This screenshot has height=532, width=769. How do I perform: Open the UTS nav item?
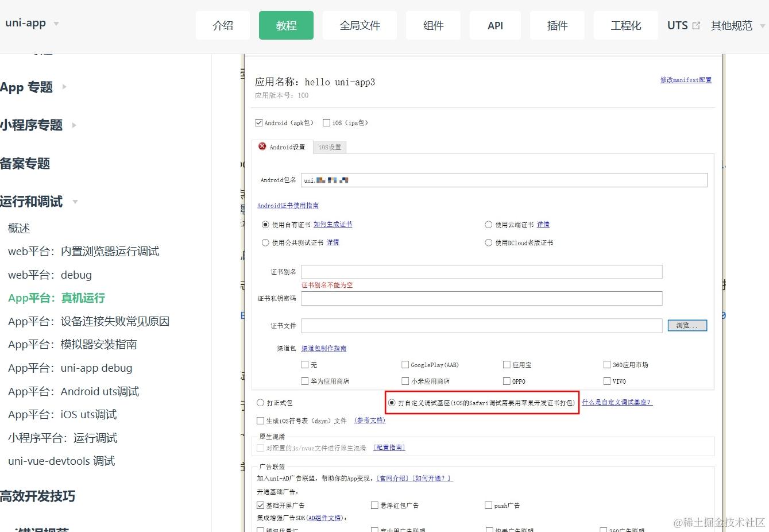pyautogui.click(x=678, y=25)
